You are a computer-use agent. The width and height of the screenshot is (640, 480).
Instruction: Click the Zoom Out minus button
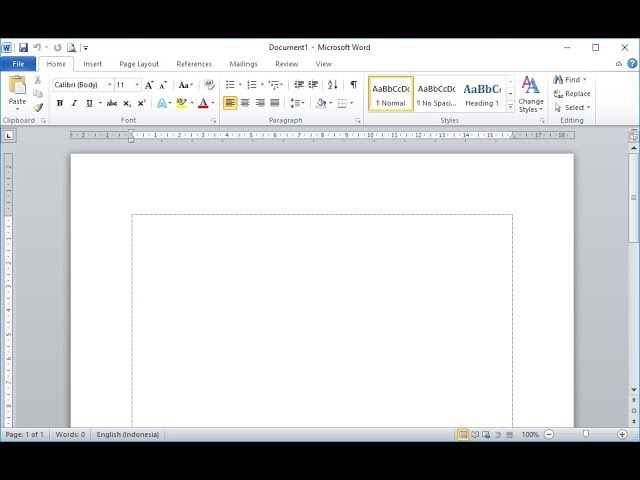point(549,434)
